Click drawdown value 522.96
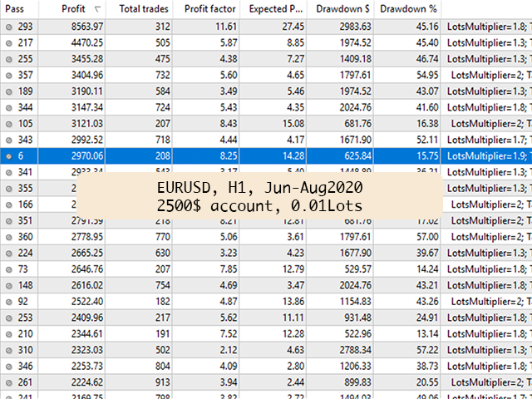This screenshot has height=399, width=532. click(358, 334)
